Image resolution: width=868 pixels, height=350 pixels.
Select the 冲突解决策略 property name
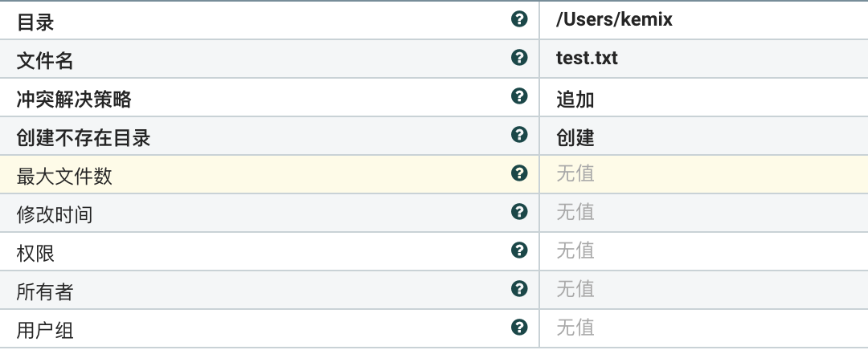(74, 100)
